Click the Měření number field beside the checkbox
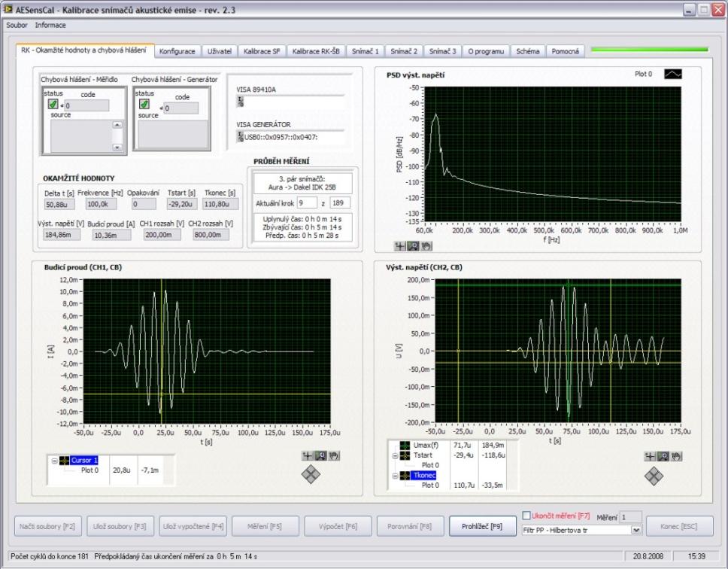This screenshot has height=569, width=728. click(x=631, y=517)
